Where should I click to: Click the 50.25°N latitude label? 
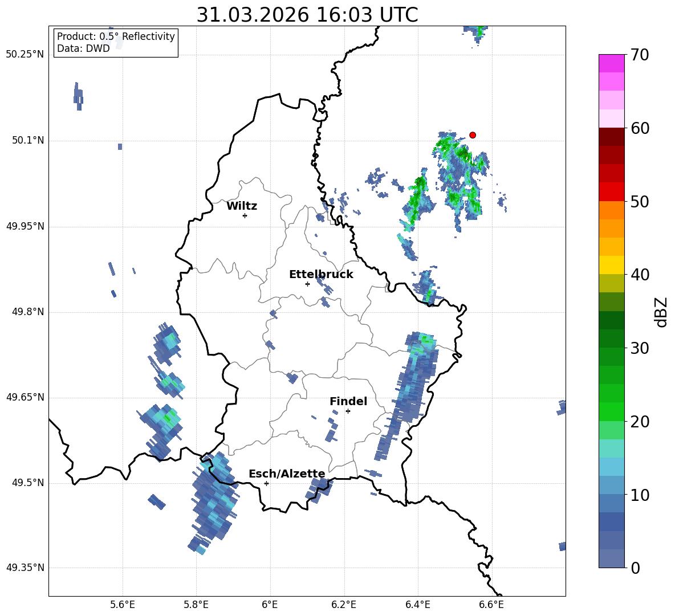point(25,55)
